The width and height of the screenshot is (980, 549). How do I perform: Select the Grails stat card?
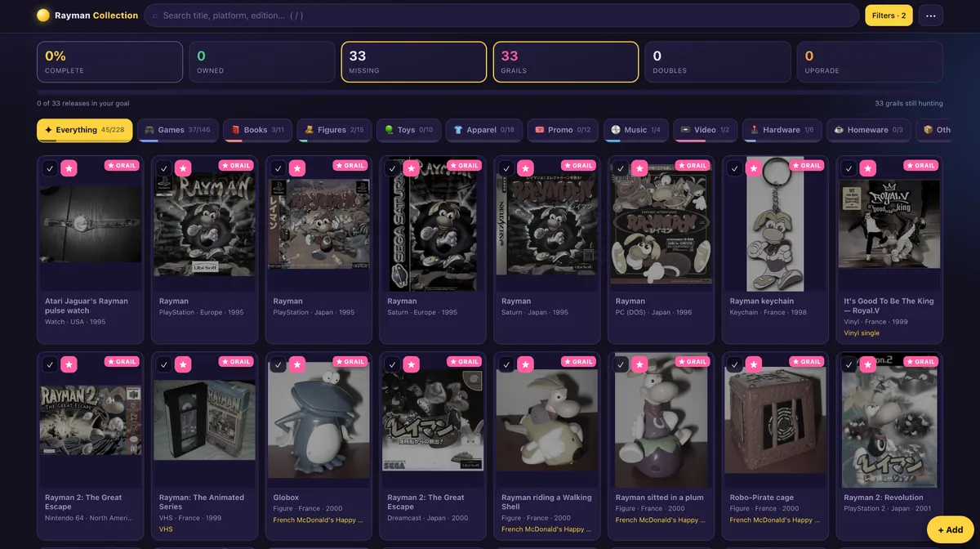tap(566, 62)
